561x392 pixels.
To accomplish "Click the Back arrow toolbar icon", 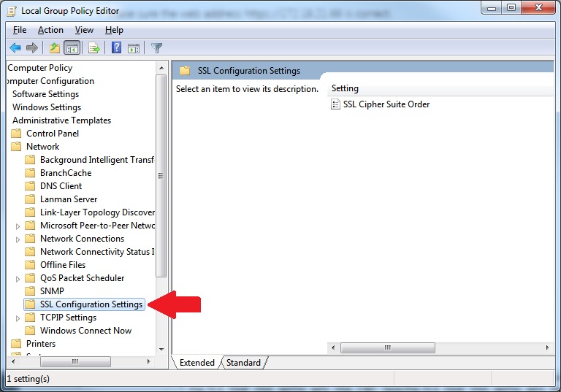I will [15, 48].
